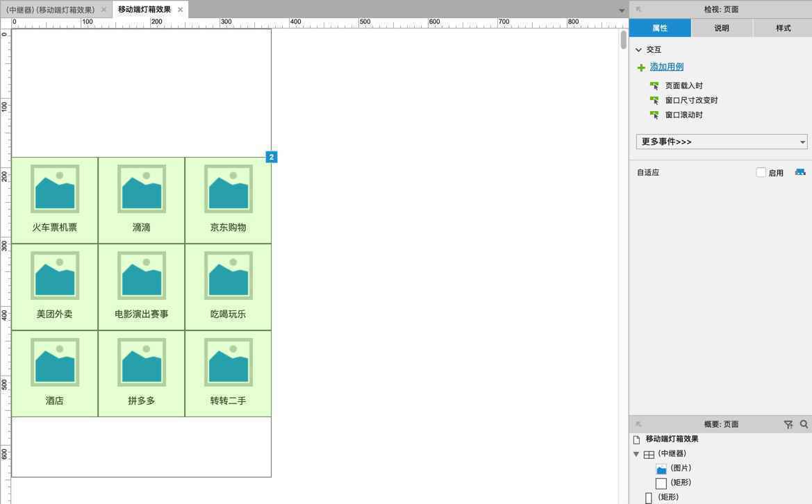The height and width of the screenshot is (504, 812).
Task: Select the image icon above 酒店
Action: click(55, 362)
